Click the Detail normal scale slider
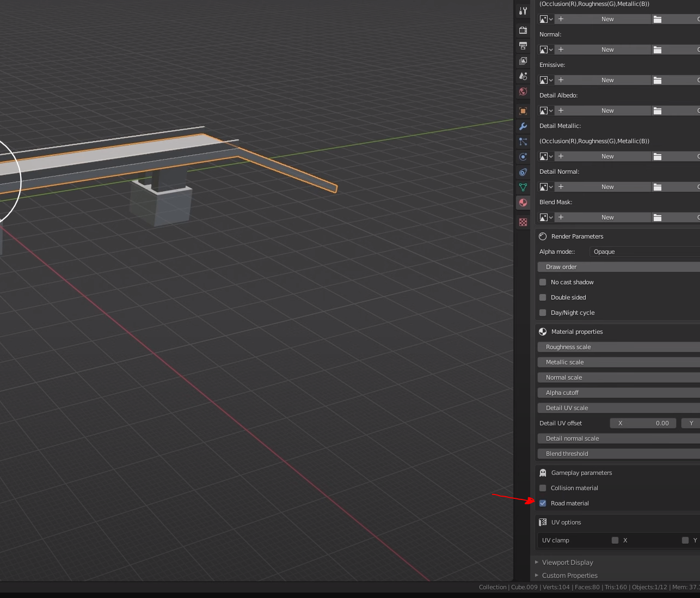The width and height of the screenshot is (700, 598). point(618,438)
